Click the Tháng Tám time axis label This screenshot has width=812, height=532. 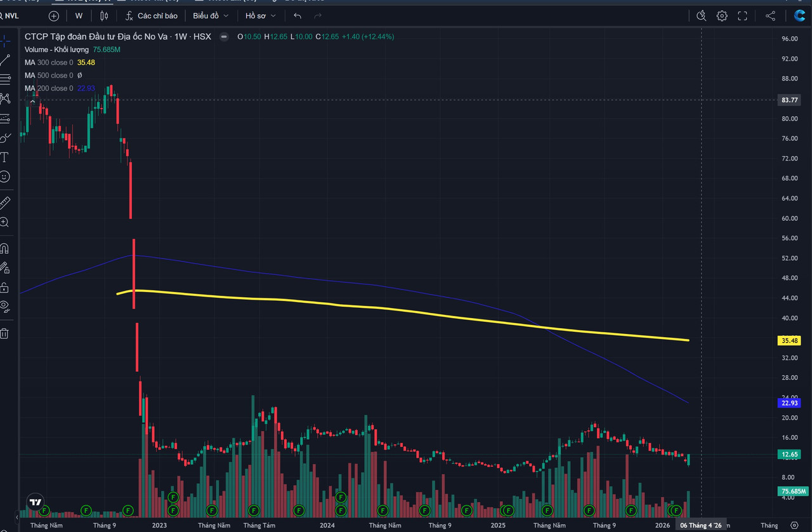(x=259, y=526)
